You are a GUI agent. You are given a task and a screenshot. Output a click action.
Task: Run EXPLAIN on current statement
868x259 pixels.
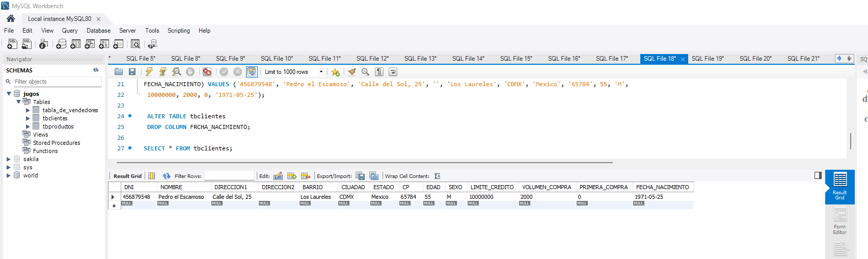click(x=176, y=72)
